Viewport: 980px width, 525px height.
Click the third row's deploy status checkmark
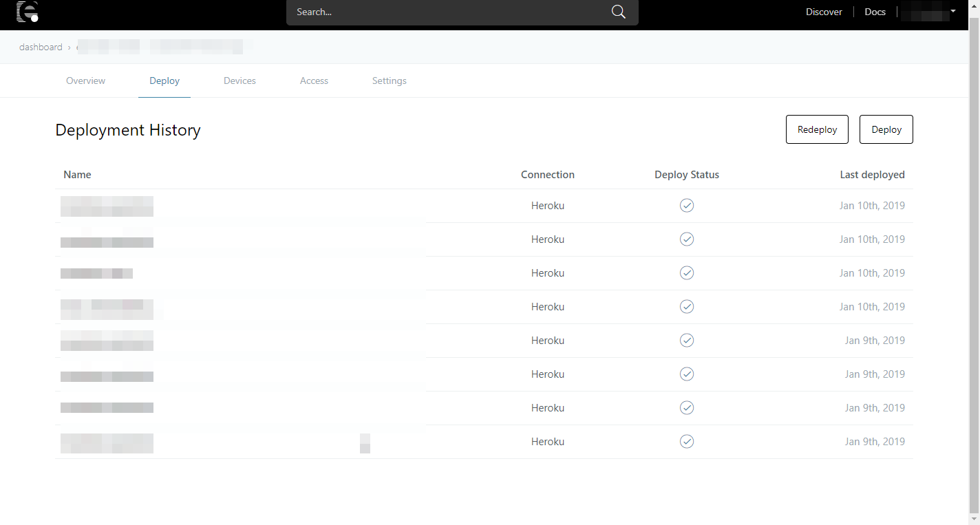pyautogui.click(x=686, y=273)
